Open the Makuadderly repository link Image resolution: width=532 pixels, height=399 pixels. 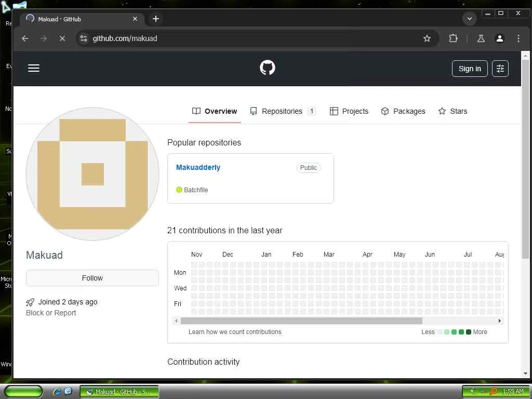pyautogui.click(x=198, y=167)
